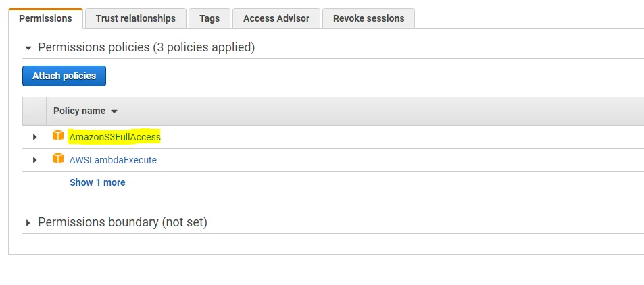Click the orange AWSLambdaExecute policy icon
Screen dimensions: 644x285
(58, 159)
